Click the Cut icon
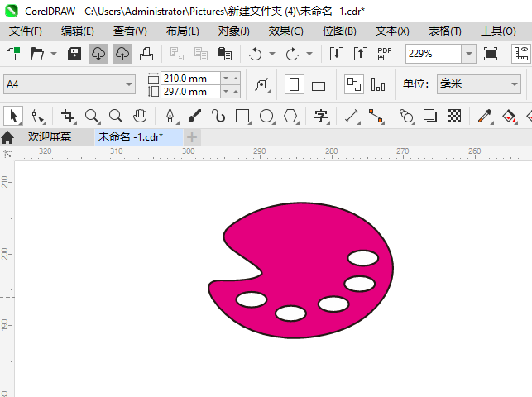Image resolution: width=532 pixels, height=397 pixels. pyautogui.click(x=177, y=54)
